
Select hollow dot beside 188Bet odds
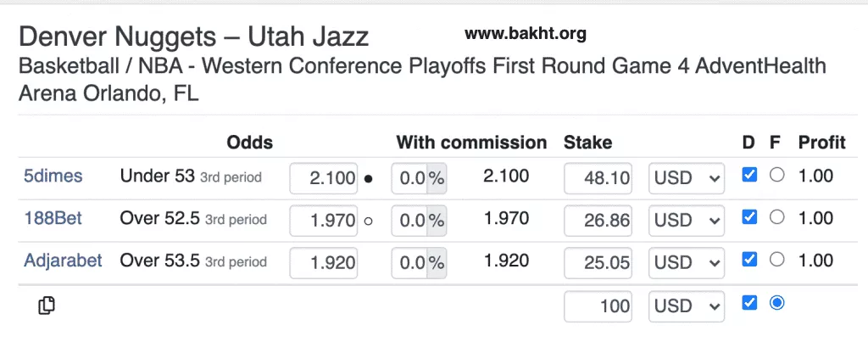[368, 221]
